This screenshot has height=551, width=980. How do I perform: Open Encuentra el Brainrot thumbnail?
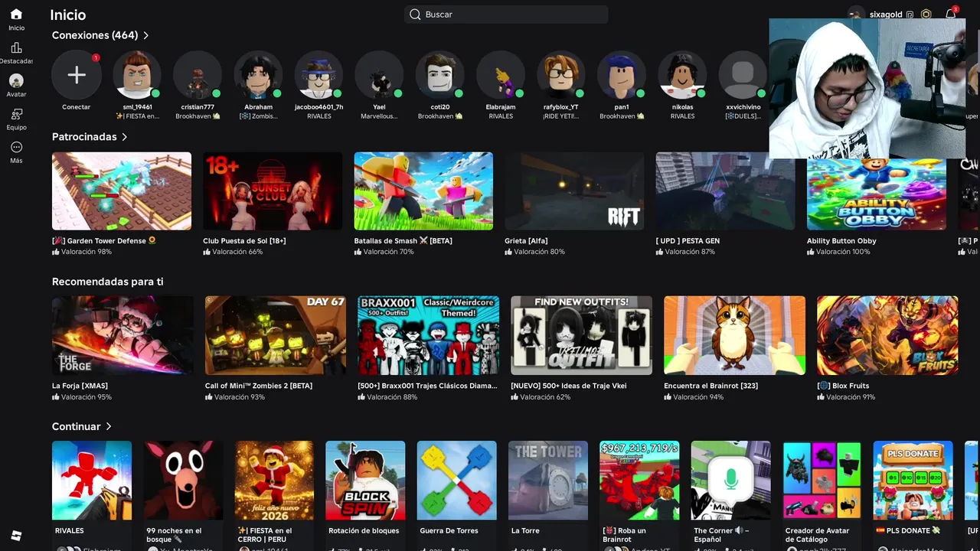[735, 335]
